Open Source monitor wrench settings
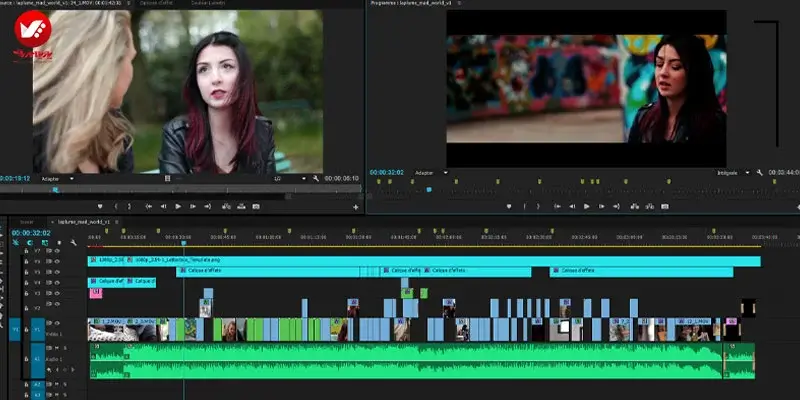This screenshot has width=800, height=400. [x=316, y=179]
